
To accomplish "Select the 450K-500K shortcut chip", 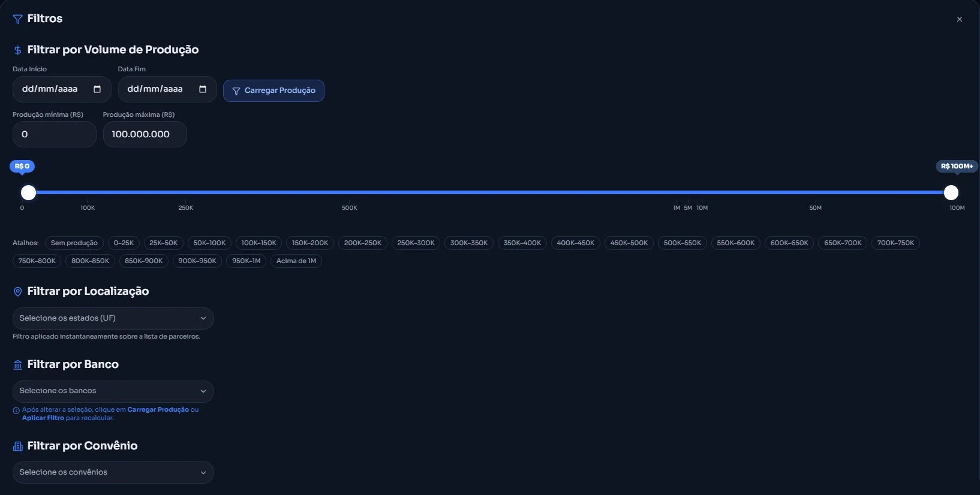I will 629,243.
